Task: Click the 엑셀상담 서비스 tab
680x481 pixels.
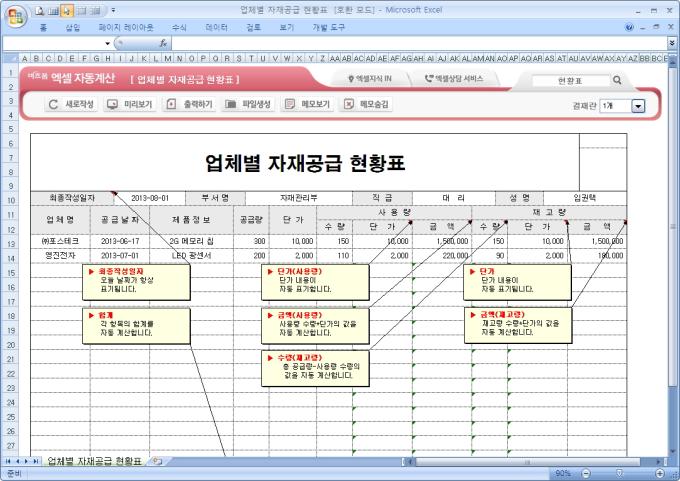Action: coord(454,79)
